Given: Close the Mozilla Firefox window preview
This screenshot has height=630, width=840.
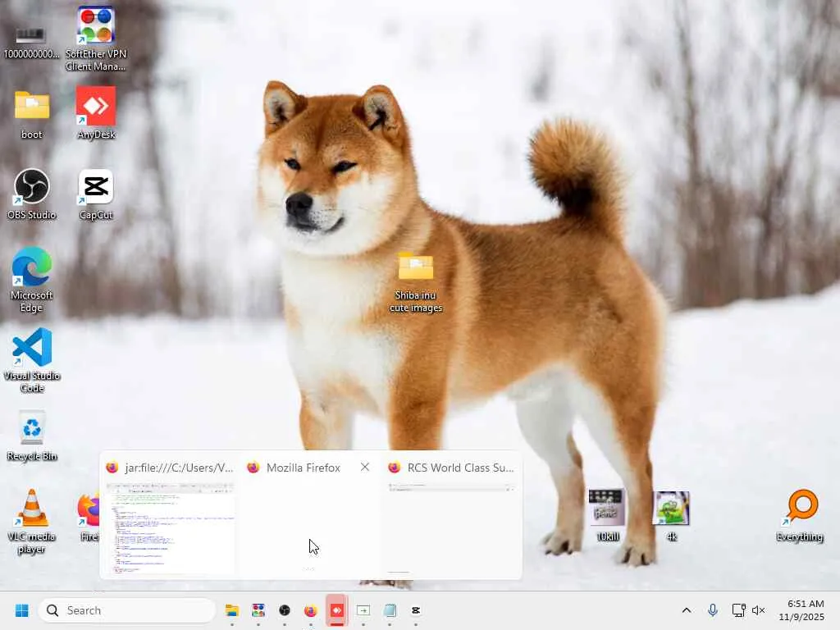Looking at the screenshot, I should click(365, 467).
